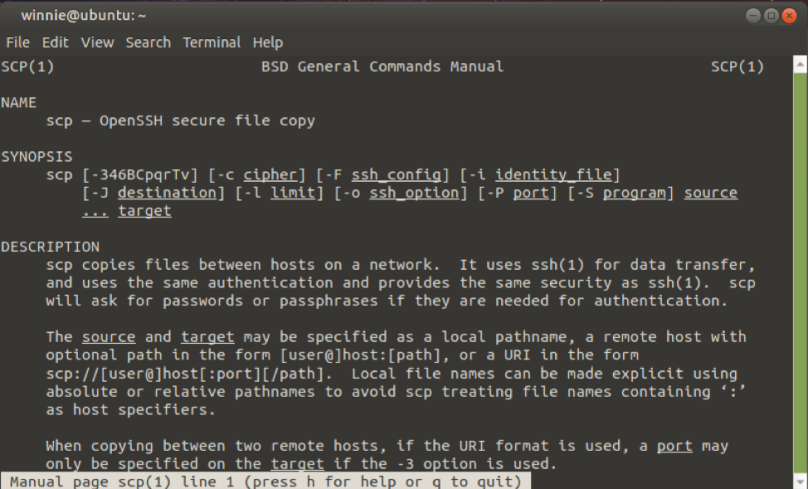
Task: Click the DESCRIPTION section heading
Action: click(x=50, y=247)
